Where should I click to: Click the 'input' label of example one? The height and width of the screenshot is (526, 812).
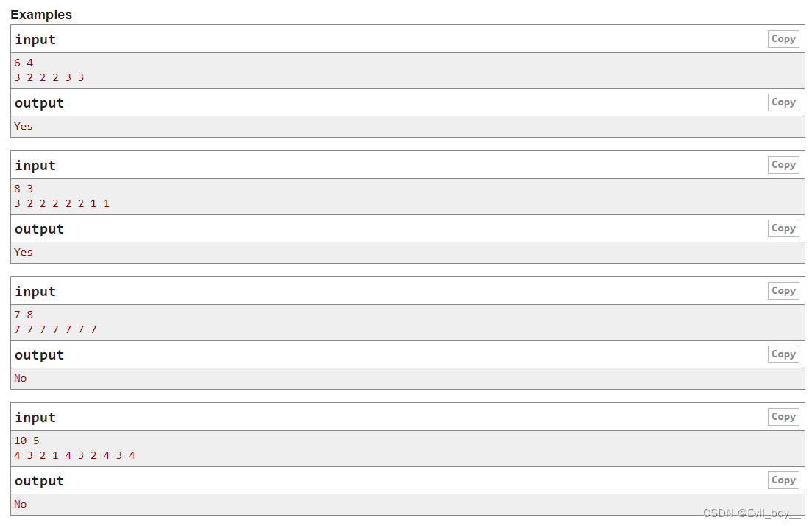(x=35, y=39)
